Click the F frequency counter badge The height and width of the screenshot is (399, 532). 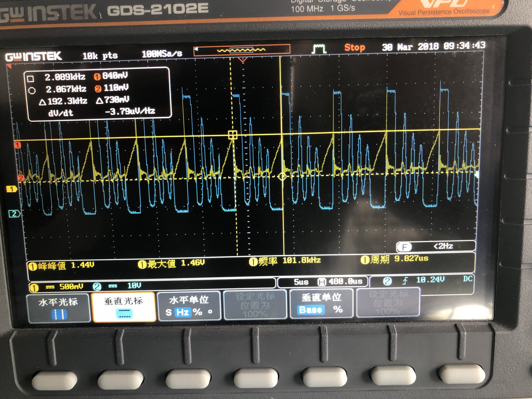(405, 247)
